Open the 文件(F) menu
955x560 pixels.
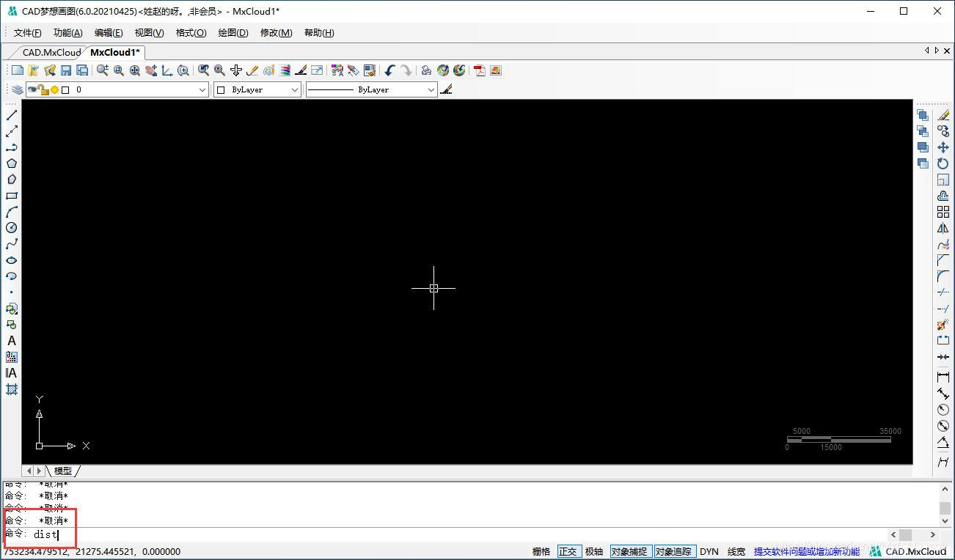pos(28,33)
